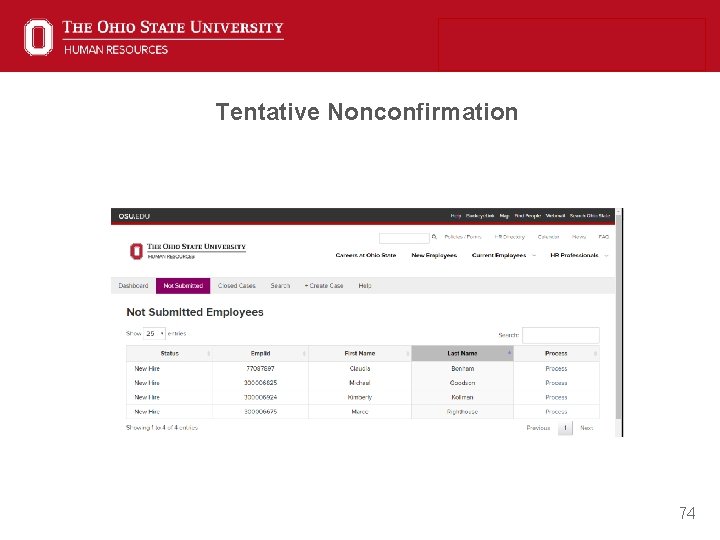Sort table by the First Name column header
This screenshot has height=540, width=720.
[x=360, y=354]
